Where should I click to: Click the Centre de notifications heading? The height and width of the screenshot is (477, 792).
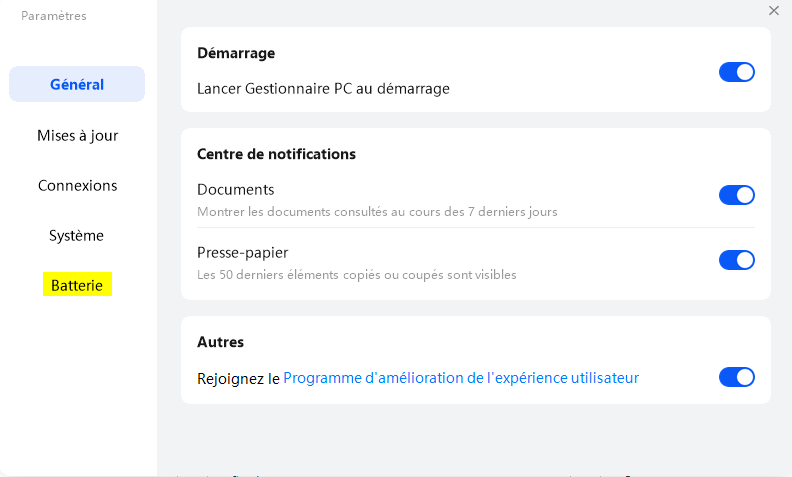(x=276, y=154)
